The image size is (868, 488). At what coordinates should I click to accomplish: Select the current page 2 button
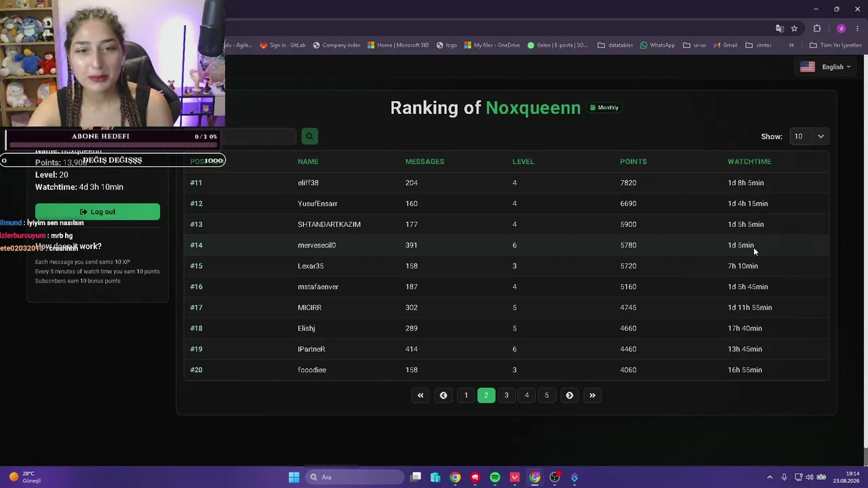coord(486,395)
